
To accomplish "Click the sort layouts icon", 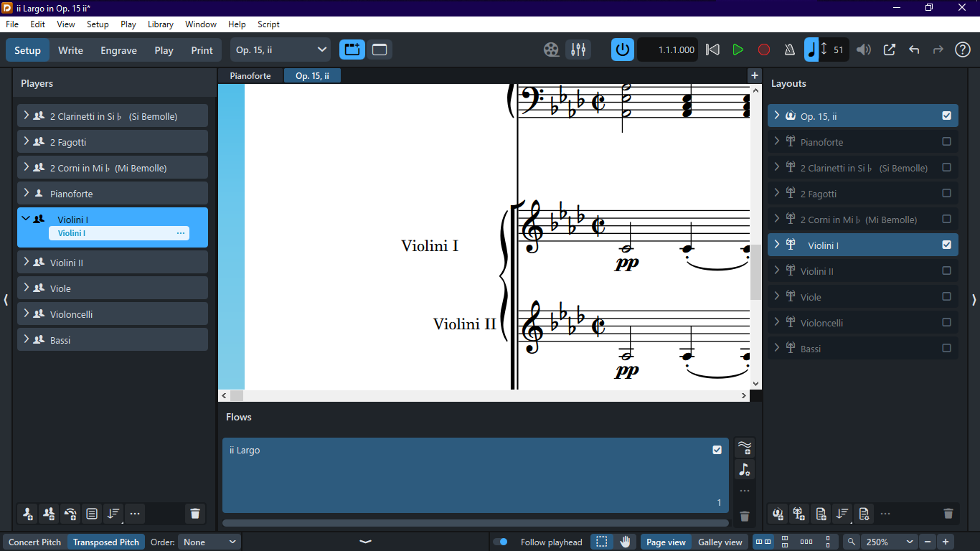I will 842,513.
